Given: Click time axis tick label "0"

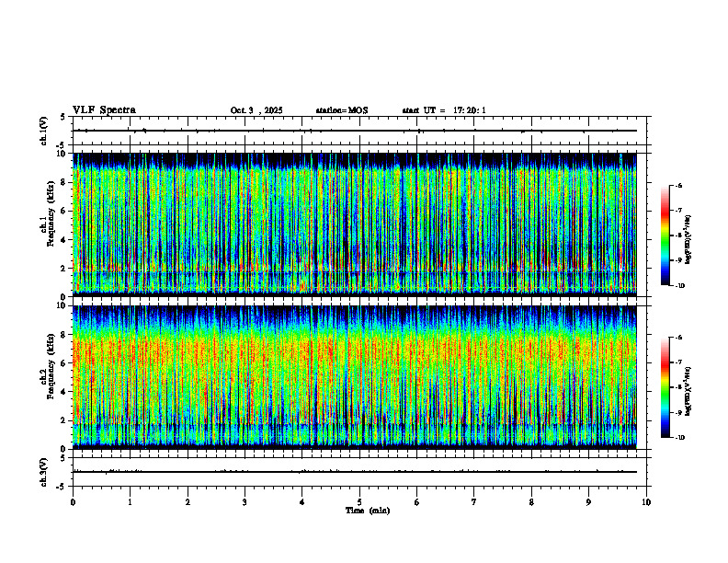Looking at the screenshot, I should pos(73,502).
